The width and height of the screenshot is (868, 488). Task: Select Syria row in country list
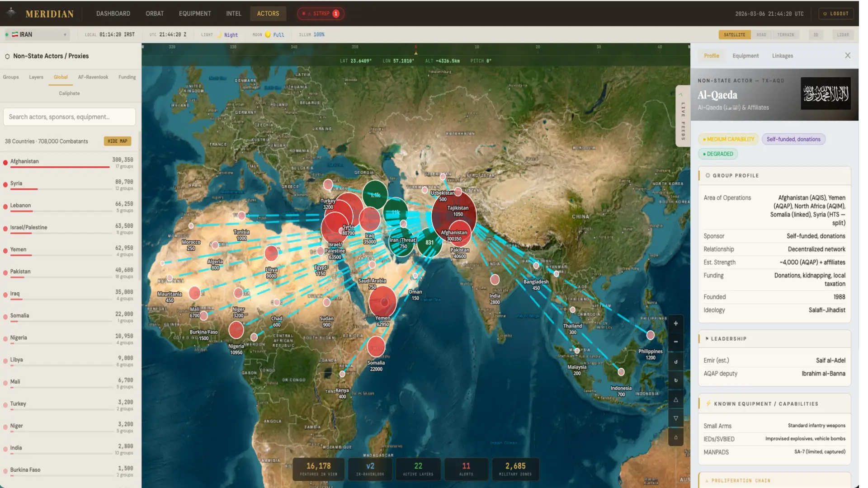tap(69, 186)
